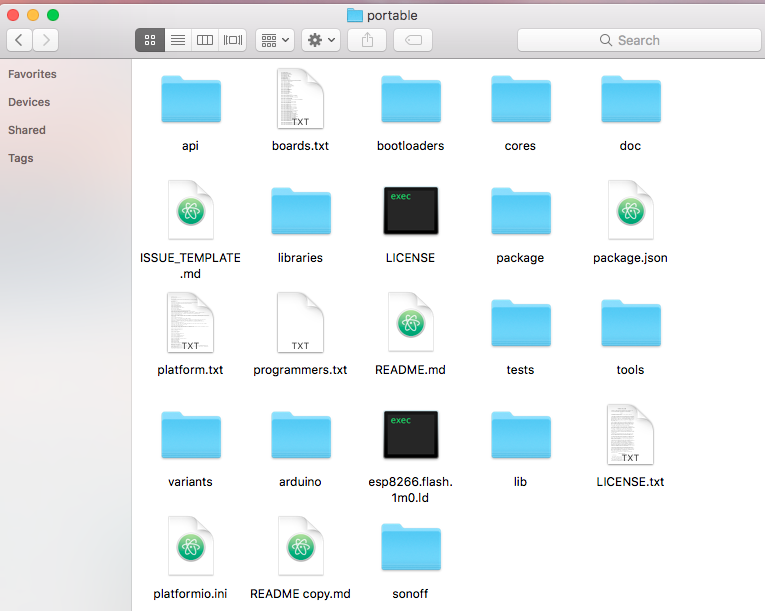Click the "ISSUE_TEMPLATE.md" name label
The height and width of the screenshot is (611, 765).
190,265
